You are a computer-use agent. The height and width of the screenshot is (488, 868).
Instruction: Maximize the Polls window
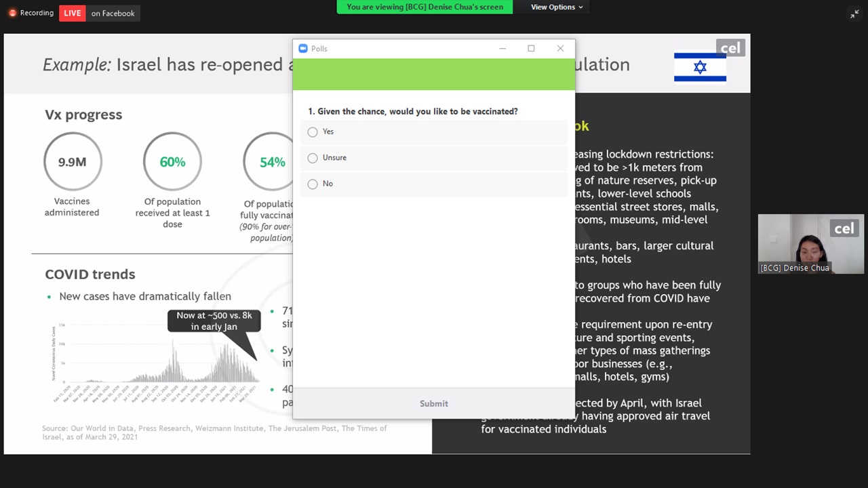coord(531,49)
